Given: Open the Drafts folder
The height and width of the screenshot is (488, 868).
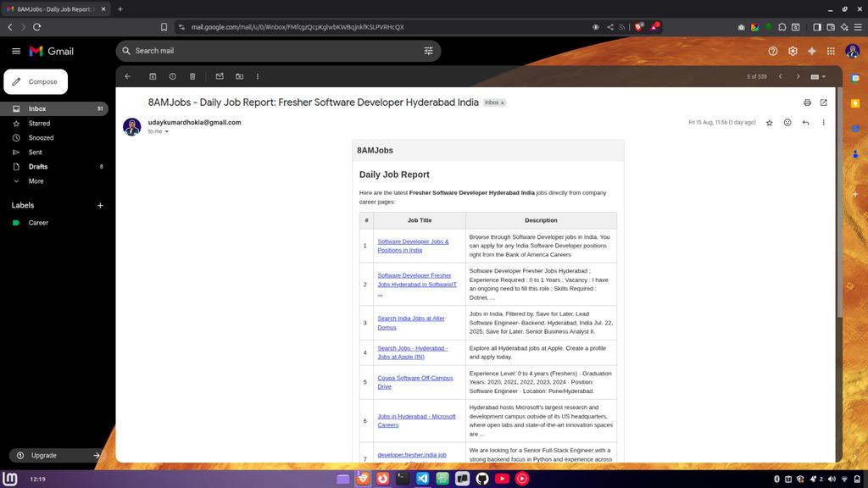Looking at the screenshot, I should point(38,166).
